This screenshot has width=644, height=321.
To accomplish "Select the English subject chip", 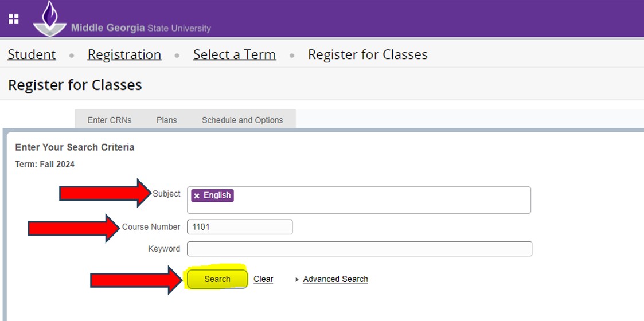I will tap(217, 195).
